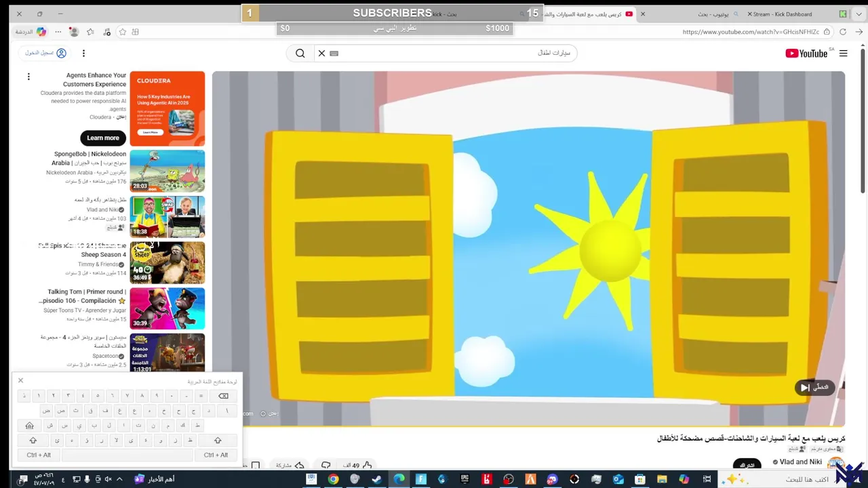Screen dimensions: 868x488
Task: Open the Task View taskbar button
Action: (707, 479)
